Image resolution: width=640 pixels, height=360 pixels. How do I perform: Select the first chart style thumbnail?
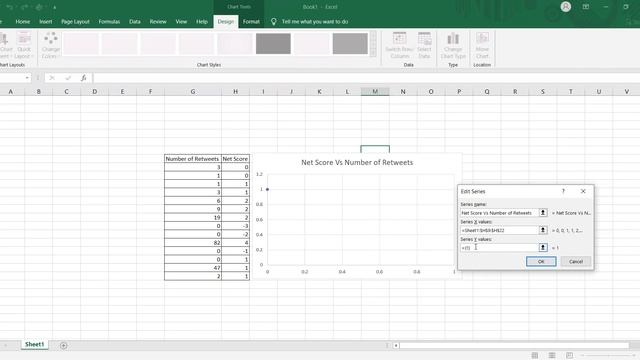coord(81,44)
